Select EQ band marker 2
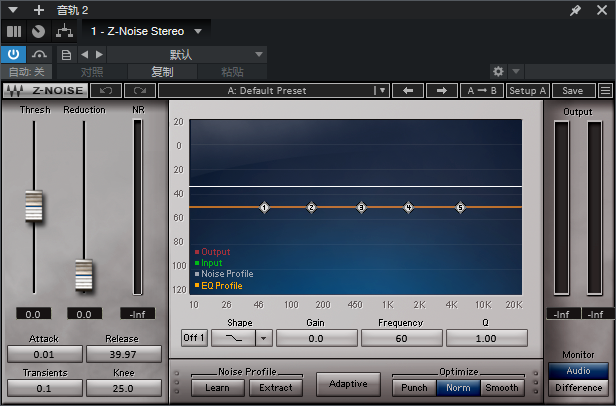The height and width of the screenshot is (406, 616). (x=312, y=207)
